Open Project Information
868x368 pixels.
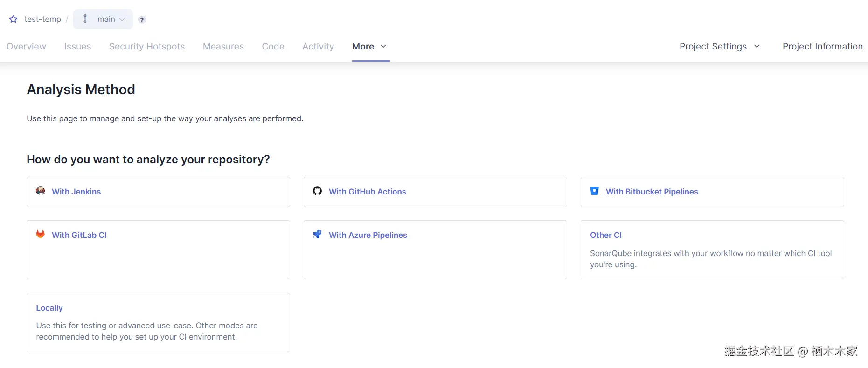[x=822, y=46]
